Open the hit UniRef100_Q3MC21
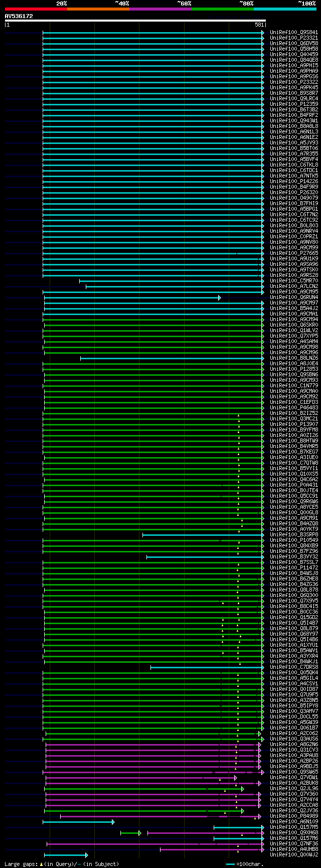This screenshot has width=321, height=868. [x=294, y=418]
